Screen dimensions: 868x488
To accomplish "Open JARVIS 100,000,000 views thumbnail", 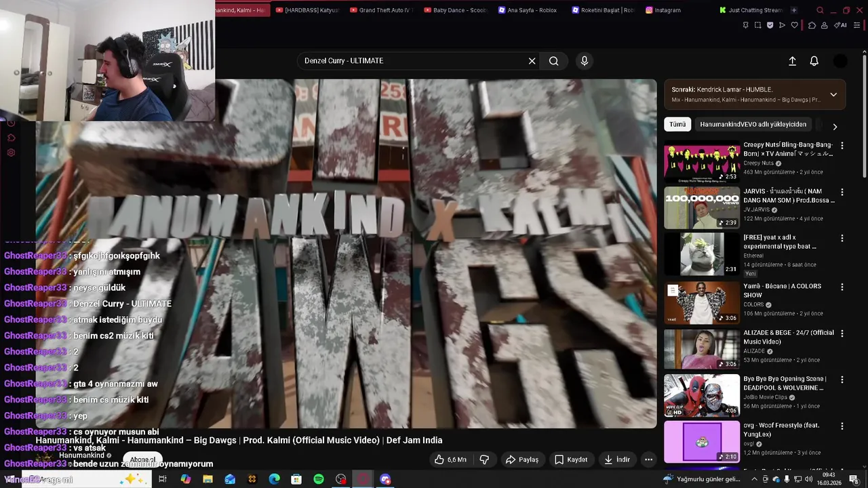I will [702, 208].
